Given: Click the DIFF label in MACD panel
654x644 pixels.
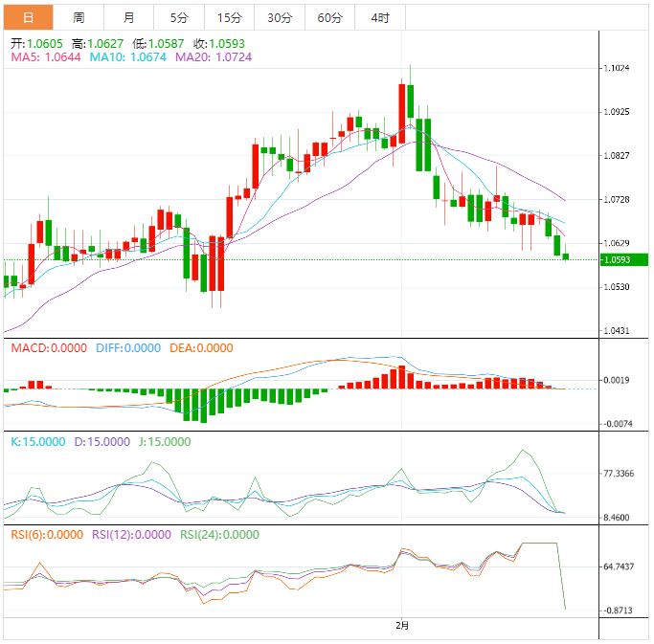Looking at the screenshot, I should pyautogui.click(x=128, y=348).
